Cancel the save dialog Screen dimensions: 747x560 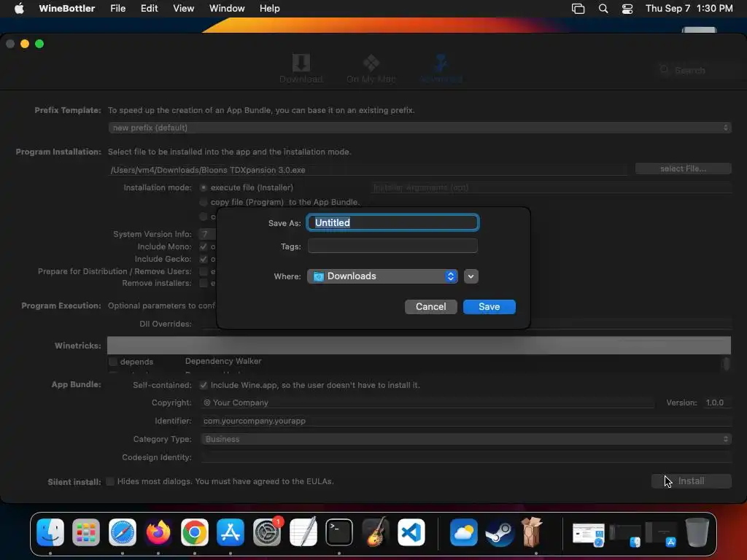pyautogui.click(x=430, y=307)
